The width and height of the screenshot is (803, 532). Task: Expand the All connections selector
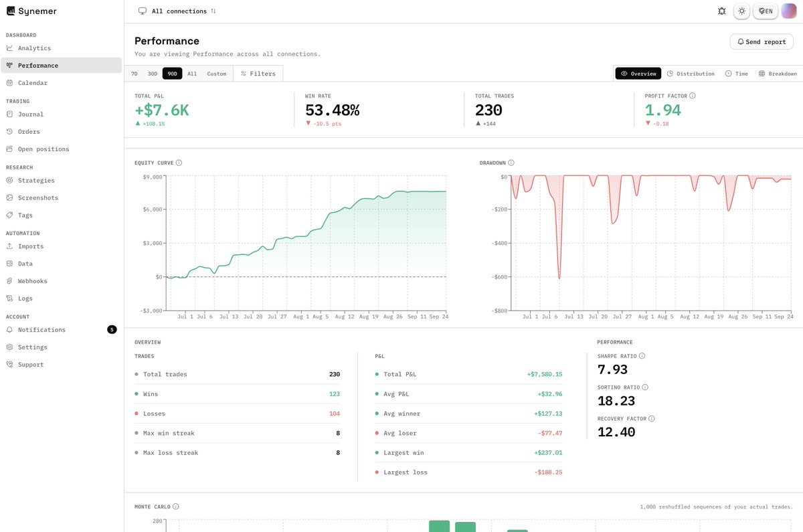click(177, 11)
